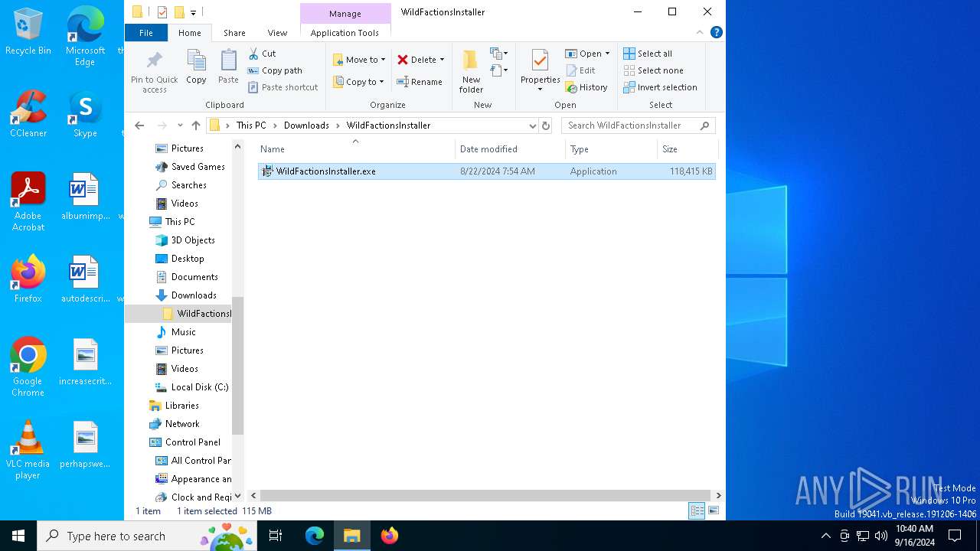This screenshot has width=980, height=551.
Task: Open the Properties ribbon button
Action: click(540, 71)
